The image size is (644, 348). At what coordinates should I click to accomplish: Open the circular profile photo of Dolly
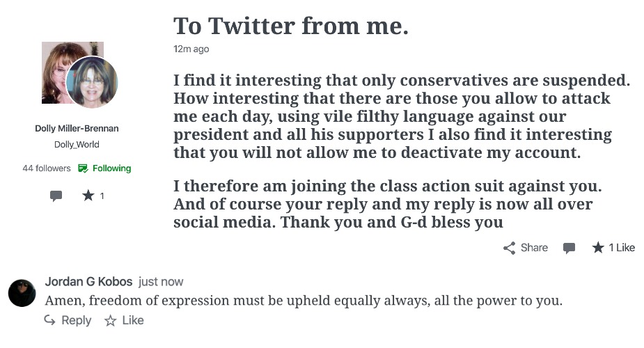click(x=92, y=82)
